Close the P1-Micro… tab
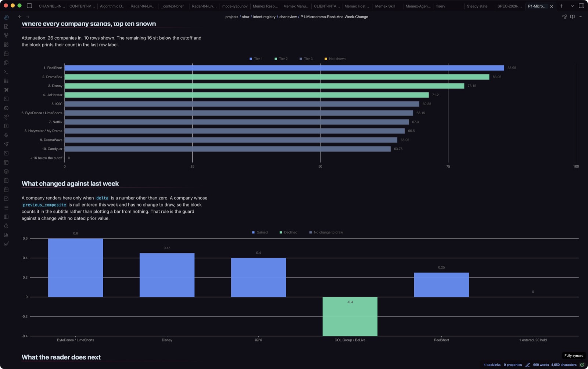Screen dimensions: 588x369 click(551, 6)
